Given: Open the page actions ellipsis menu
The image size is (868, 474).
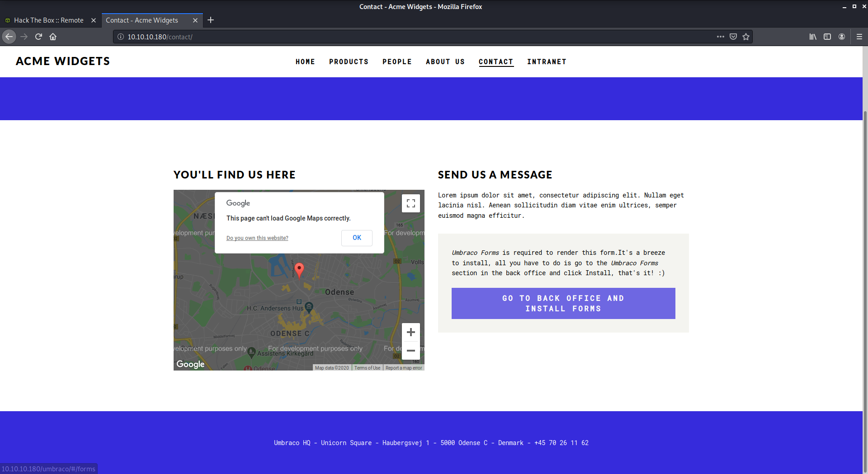Looking at the screenshot, I should point(720,37).
